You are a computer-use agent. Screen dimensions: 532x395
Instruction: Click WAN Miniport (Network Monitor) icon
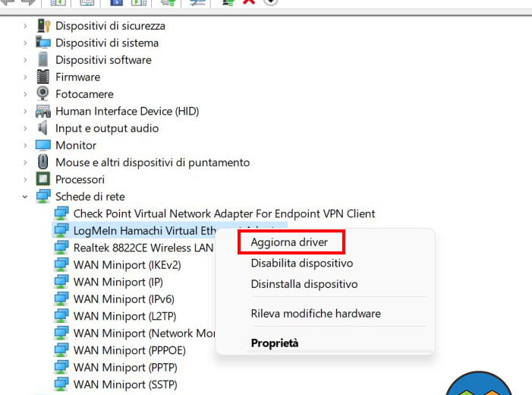[x=61, y=333]
